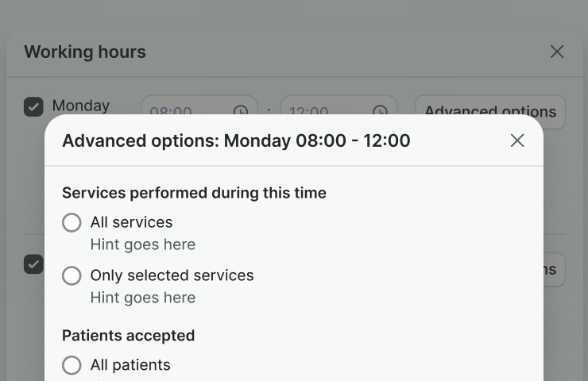This screenshot has width=588, height=381.
Task: Toggle the checkbox below Monday
Action: (x=33, y=264)
